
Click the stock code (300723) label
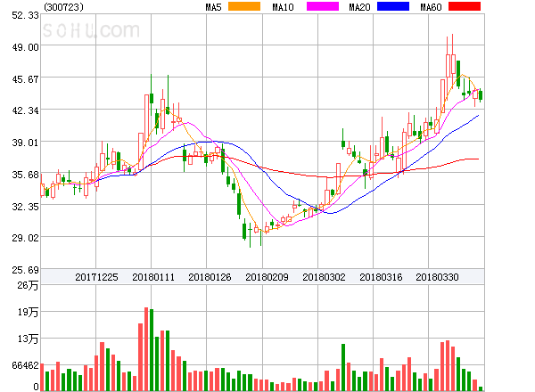63,7
